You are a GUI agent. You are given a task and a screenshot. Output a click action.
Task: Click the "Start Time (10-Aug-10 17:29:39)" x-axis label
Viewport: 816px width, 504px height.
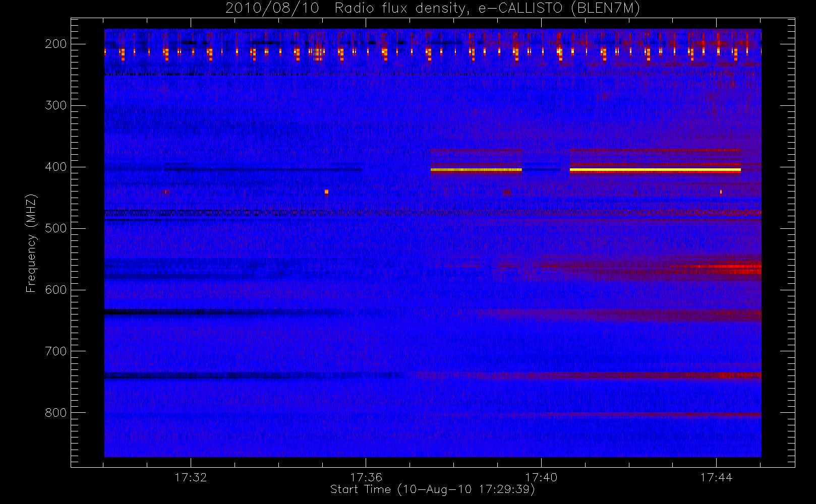pyautogui.click(x=432, y=489)
